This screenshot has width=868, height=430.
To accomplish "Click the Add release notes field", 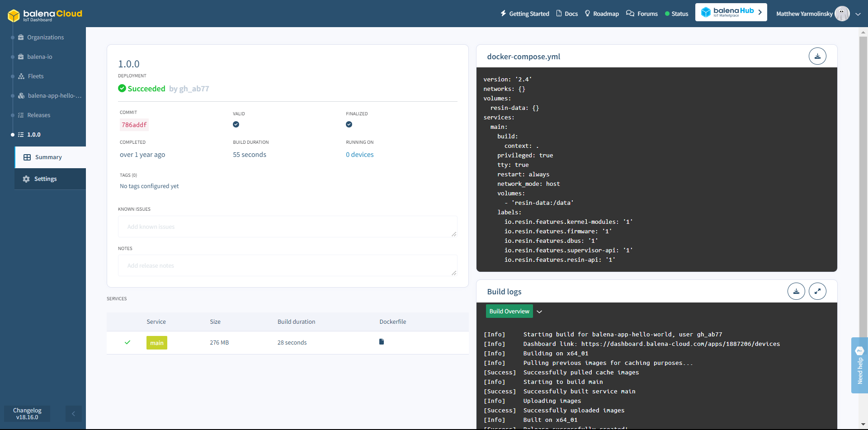I will tap(287, 265).
